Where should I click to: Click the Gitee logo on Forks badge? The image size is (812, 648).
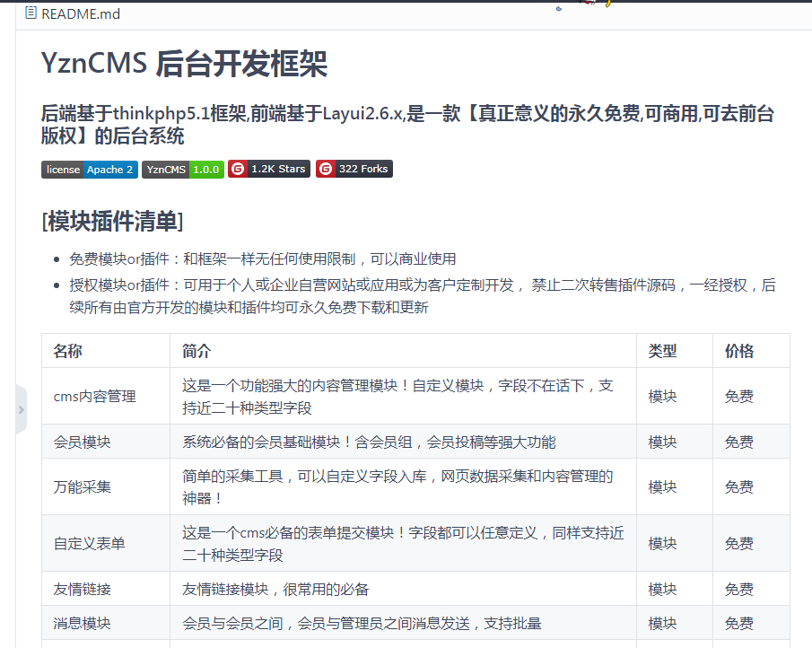point(326,169)
